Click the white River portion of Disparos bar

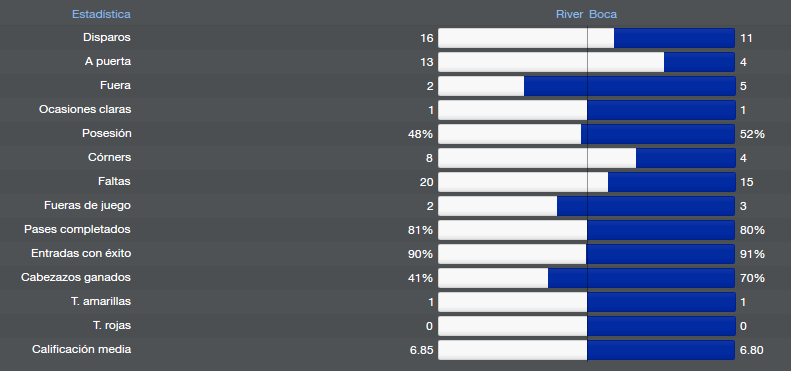[x=526, y=38]
